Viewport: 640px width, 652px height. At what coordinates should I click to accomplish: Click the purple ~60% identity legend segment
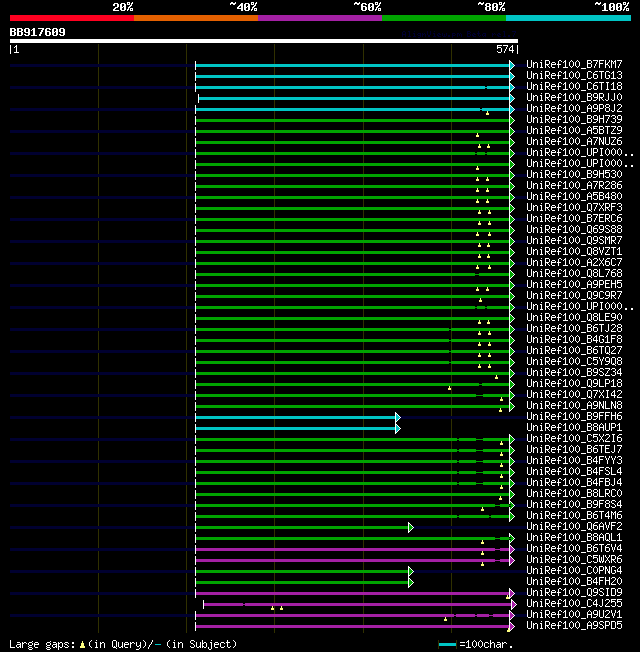coord(320,18)
